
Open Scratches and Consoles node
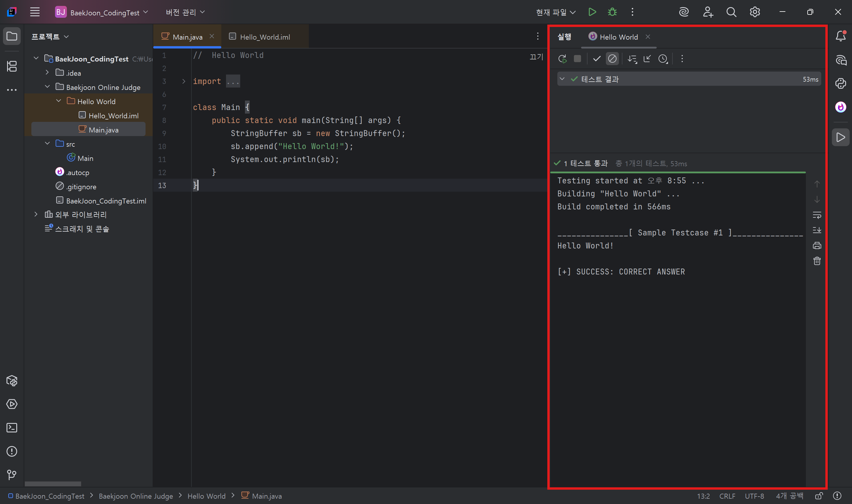[x=77, y=229]
